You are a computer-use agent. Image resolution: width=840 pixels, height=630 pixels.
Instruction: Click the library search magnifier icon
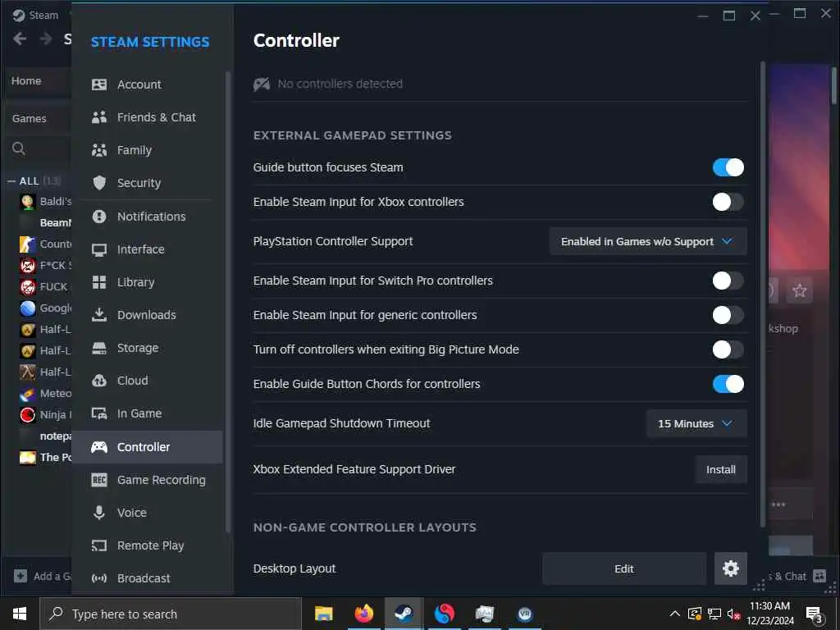[19, 148]
